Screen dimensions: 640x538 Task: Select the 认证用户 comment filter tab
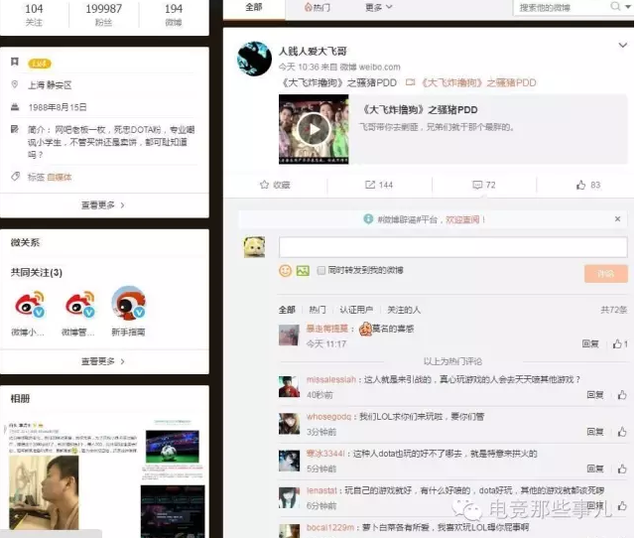356,310
